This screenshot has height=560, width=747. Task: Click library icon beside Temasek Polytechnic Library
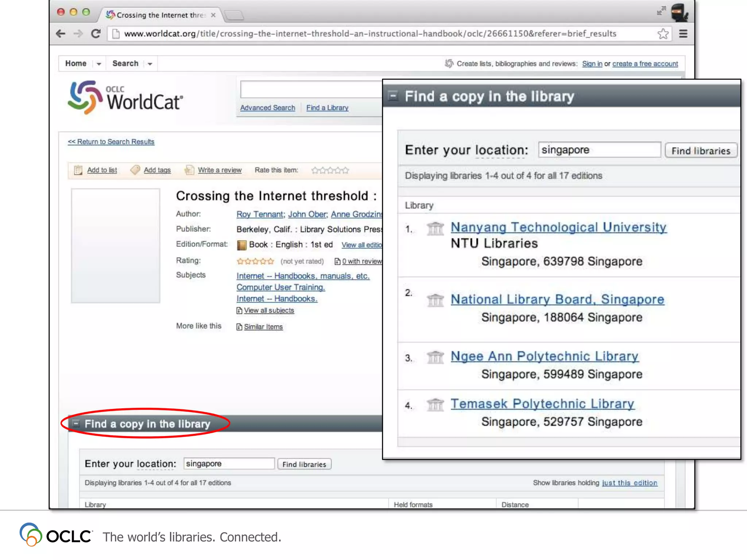[435, 405]
